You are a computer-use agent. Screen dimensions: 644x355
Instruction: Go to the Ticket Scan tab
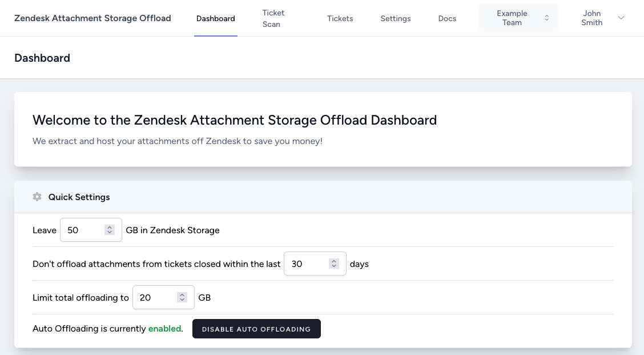pos(273,18)
